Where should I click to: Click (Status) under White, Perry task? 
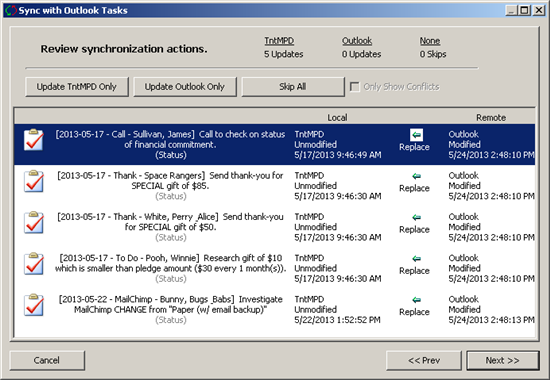click(x=170, y=238)
